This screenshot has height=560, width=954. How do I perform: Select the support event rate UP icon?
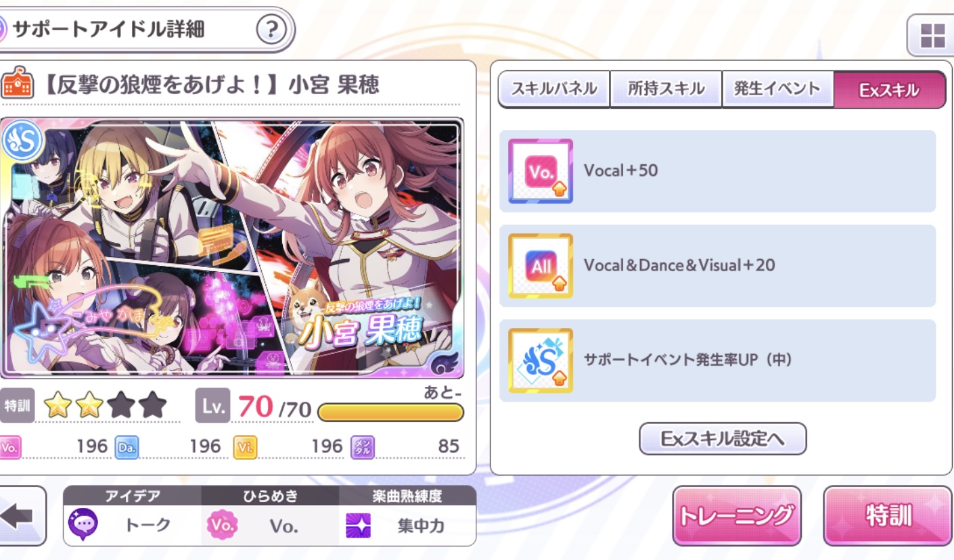pyautogui.click(x=541, y=360)
